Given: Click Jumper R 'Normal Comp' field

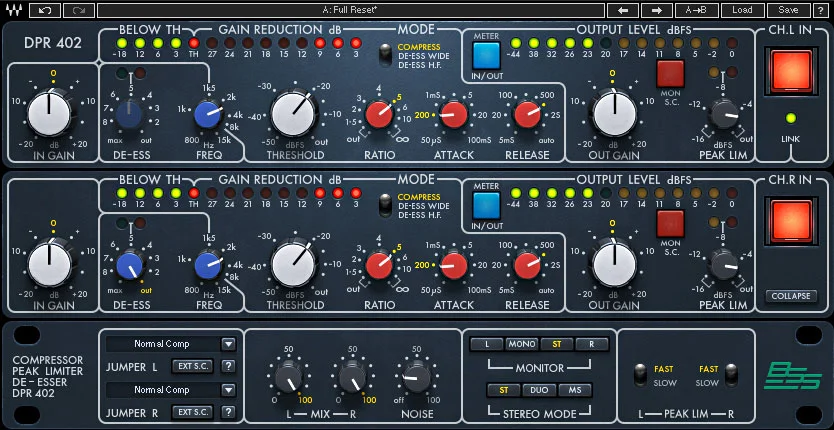Looking at the screenshot, I should point(162,390).
